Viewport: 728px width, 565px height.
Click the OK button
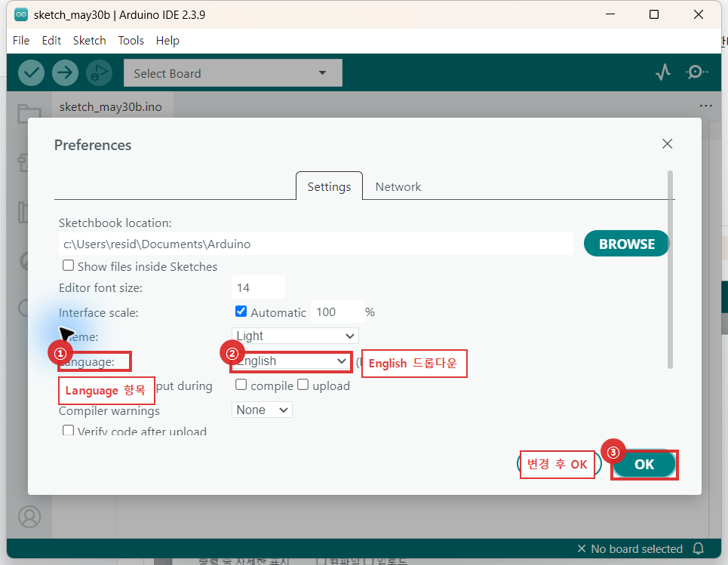click(x=644, y=464)
